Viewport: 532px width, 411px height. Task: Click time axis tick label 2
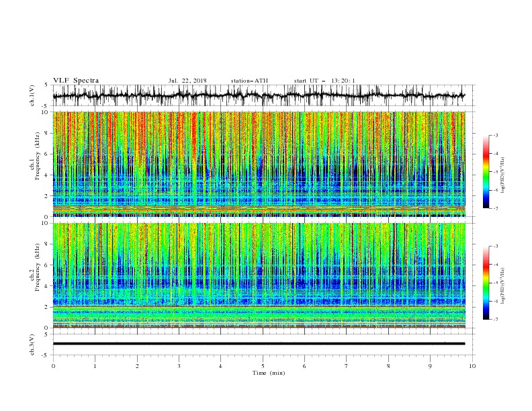click(137, 366)
